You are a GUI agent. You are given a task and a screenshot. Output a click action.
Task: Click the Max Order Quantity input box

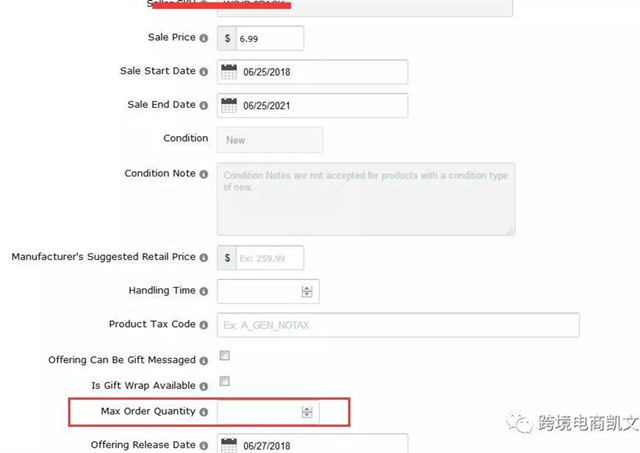coord(258,412)
